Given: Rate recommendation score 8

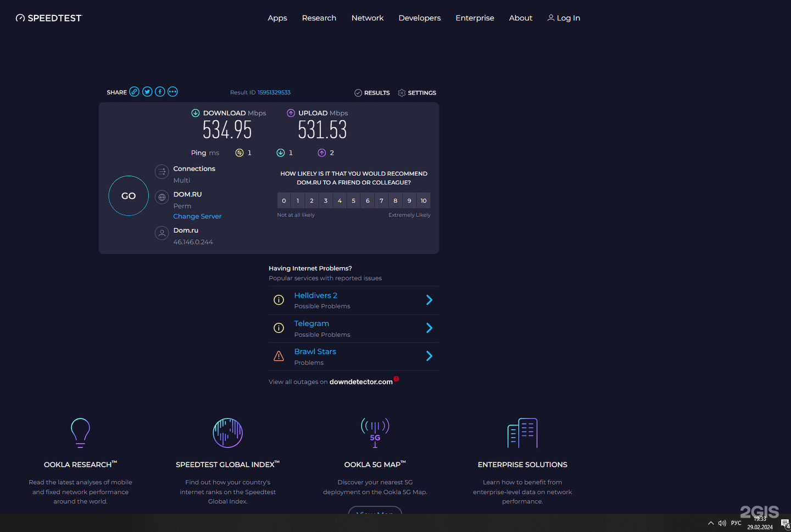Looking at the screenshot, I should click(x=396, y=200).
